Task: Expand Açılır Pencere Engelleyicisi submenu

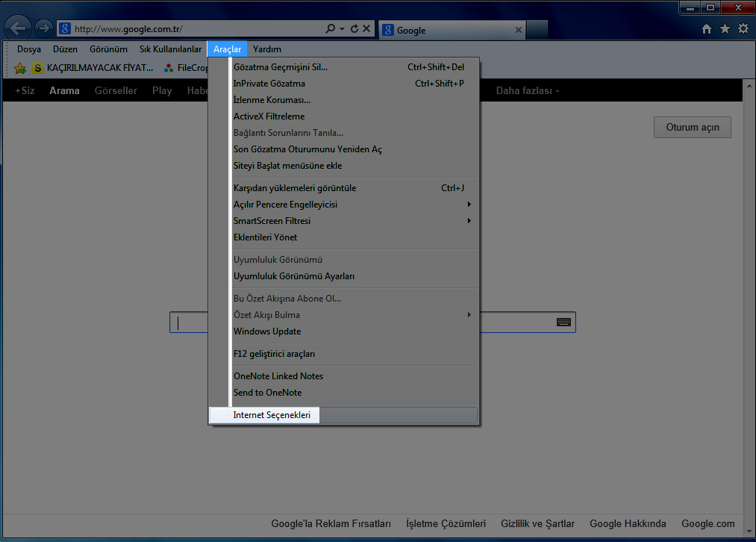Action: [344, 205]
